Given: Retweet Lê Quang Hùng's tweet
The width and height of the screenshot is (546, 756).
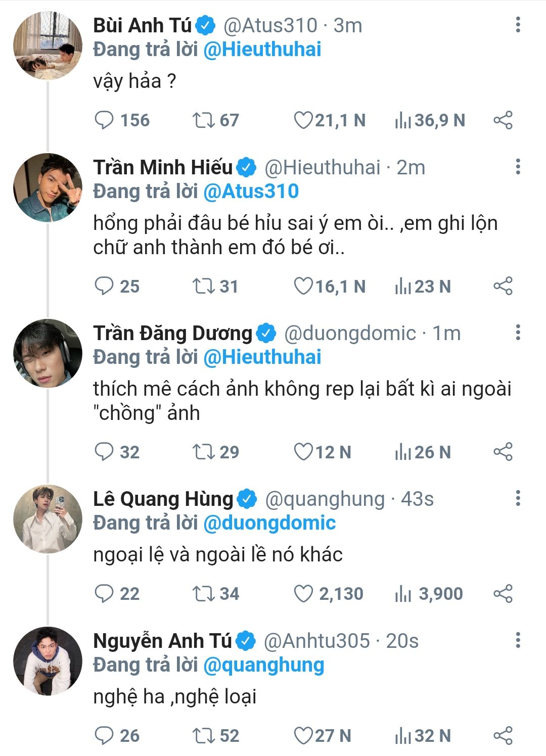Looking at the screenshot, I should (x=203, y=594).
